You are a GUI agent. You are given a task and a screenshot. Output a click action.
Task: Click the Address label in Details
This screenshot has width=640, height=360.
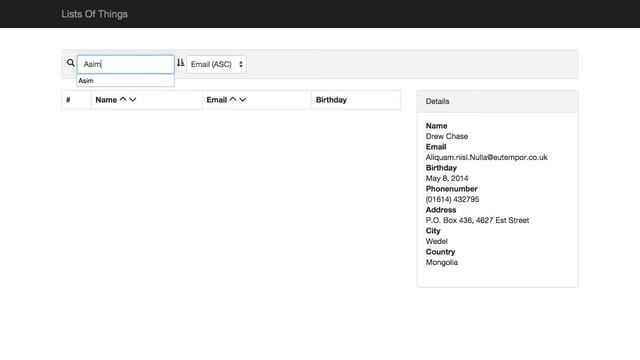[x=441, y=210]
